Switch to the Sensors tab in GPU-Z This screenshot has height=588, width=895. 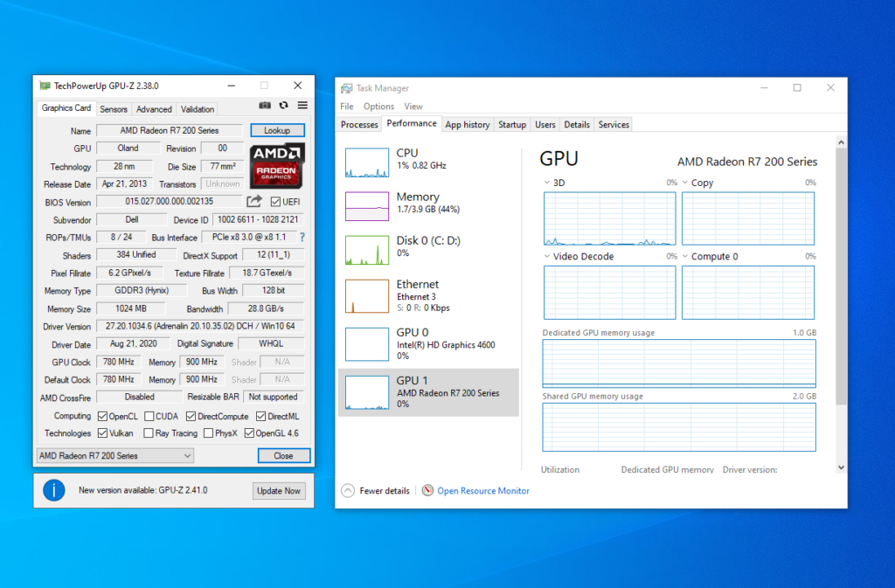(113, 109)
